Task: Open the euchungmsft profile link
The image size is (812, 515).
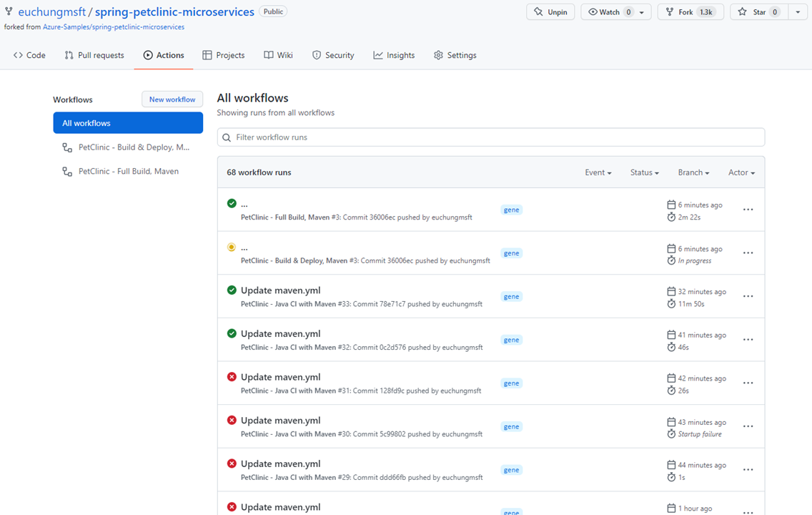Action: (51, 11)
